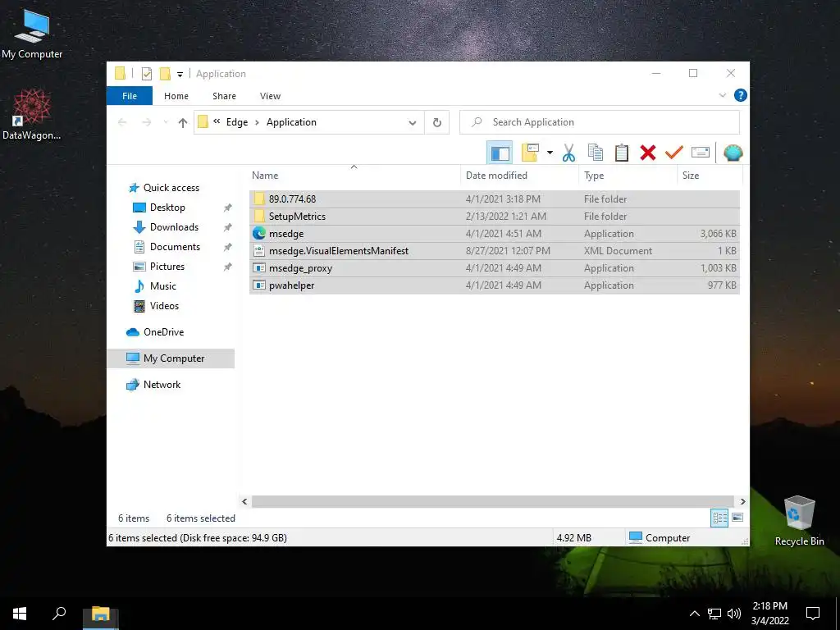Viewport: 840px width, 630px height.
Task: Open OneDrive in navigation pane
Action: 163,332
